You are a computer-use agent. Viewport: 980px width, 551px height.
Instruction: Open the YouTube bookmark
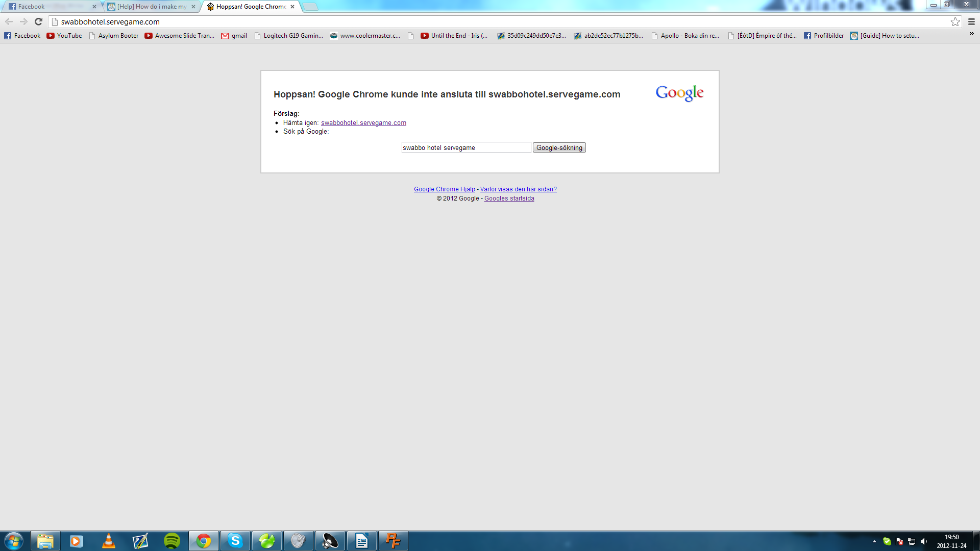coord(64,36)
